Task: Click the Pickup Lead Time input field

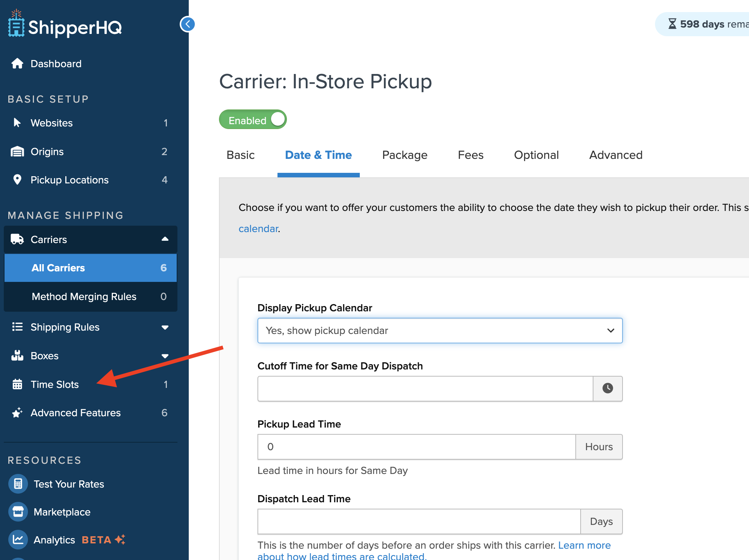Action: (x=416, y=447)
